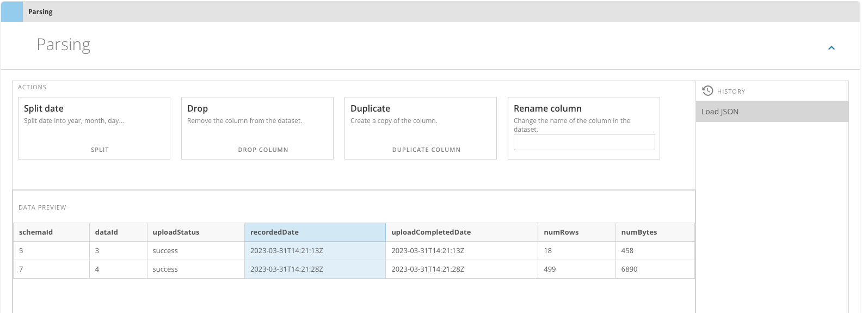Click the HISTORY panel label
This screenshot has width=868, height=313.
(x=731, y=91)
